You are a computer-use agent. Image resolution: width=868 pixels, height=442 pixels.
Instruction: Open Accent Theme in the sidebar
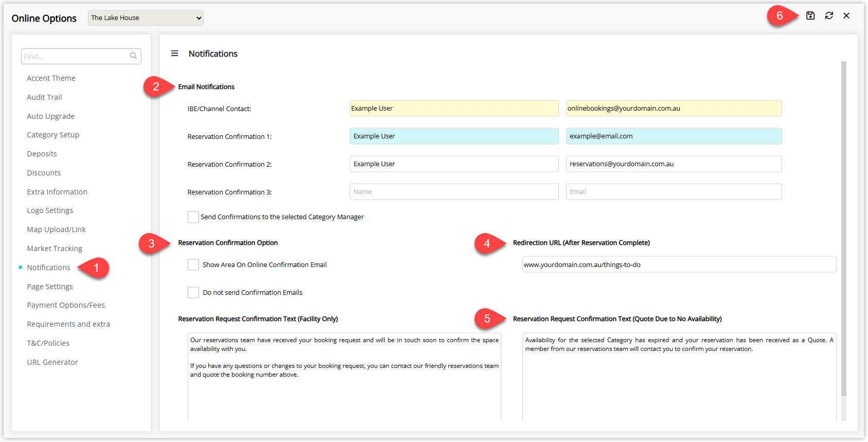51,78
